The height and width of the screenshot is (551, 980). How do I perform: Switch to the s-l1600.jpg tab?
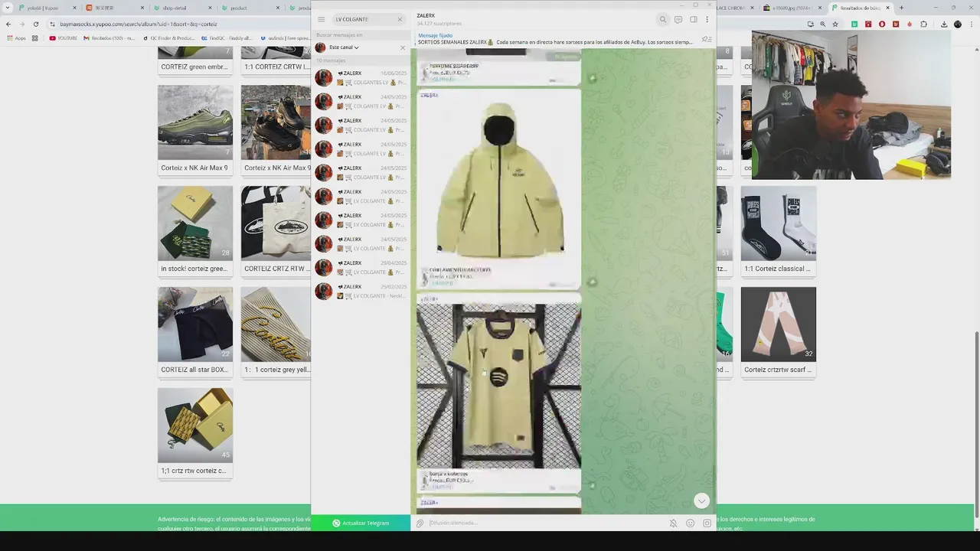[792, 8]
